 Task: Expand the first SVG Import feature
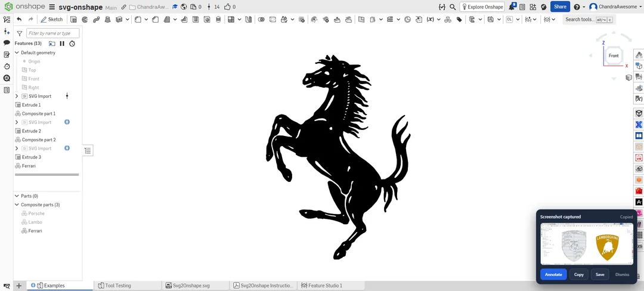click(x=17, y=96)
